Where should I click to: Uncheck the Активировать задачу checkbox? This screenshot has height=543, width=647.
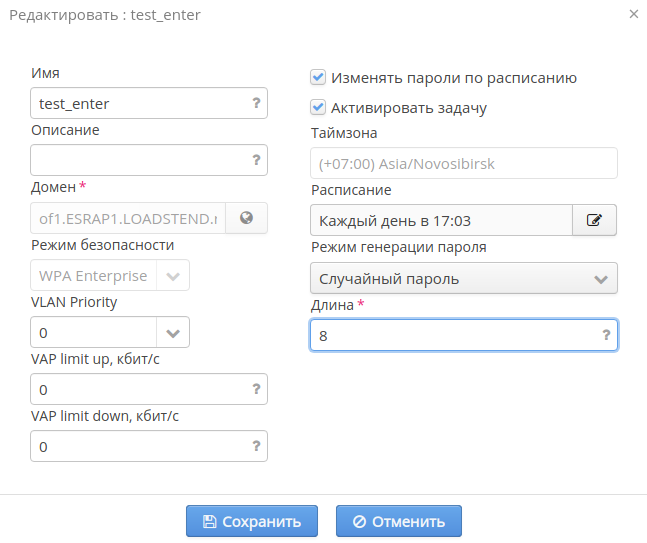click(x=318, y=107)
